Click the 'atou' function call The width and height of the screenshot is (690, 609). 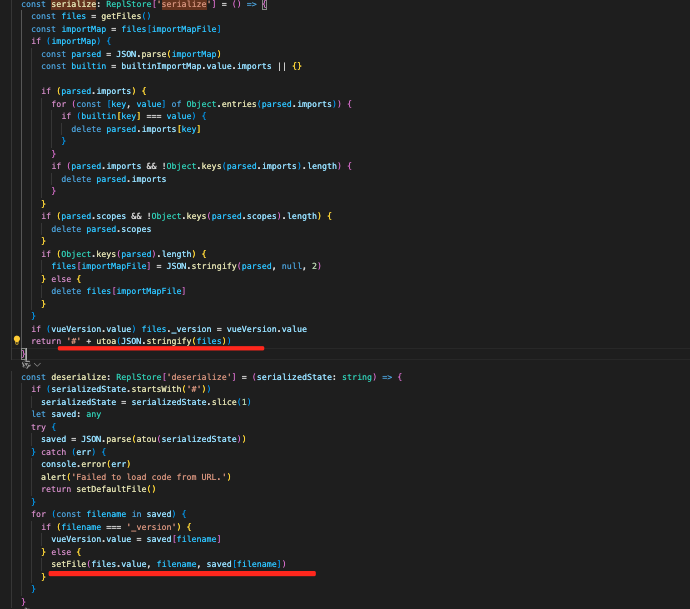[146, 439]
